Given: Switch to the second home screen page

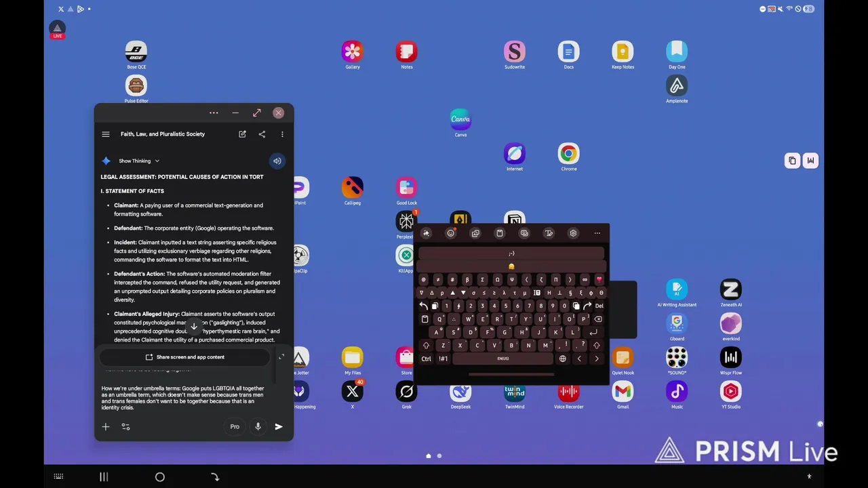Looking at the screenshot, I should (439, 456).
